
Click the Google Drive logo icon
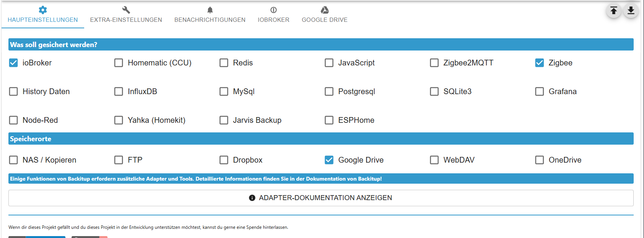click(x=324, y=10)
